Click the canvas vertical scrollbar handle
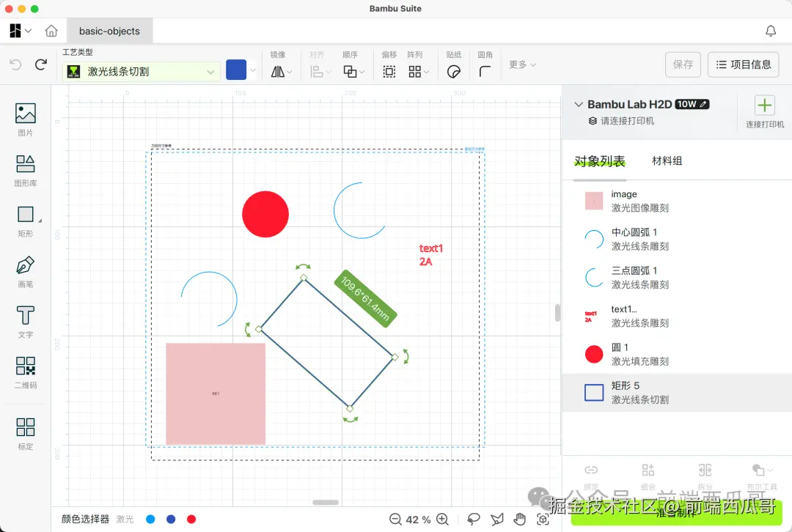Viewport: 792px width, 532px height. (x=557, y=312)
